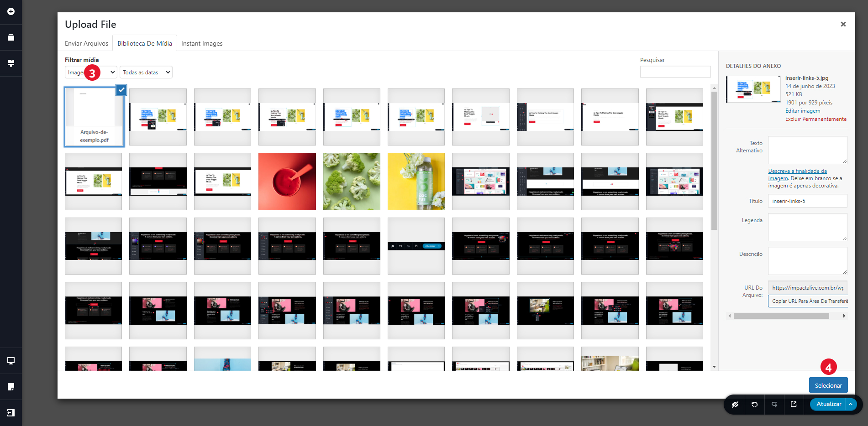This screenshot has width=868, height=426.
Task: Click the 'Editar imagem' link
Action: pos(803,111)
